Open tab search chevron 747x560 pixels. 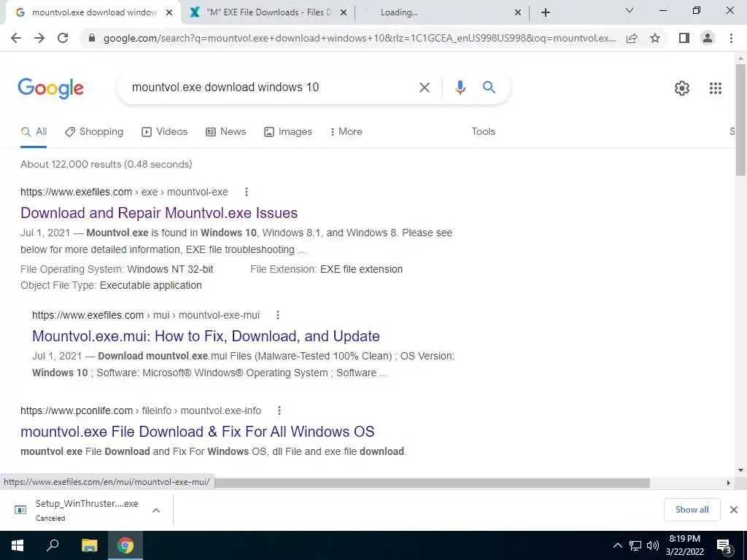pyautogui.click(x=630, y=10)
